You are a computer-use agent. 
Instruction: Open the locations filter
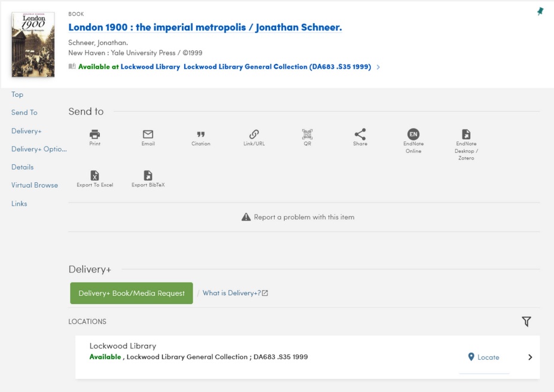pyautogui.click(x=526, y=321)
